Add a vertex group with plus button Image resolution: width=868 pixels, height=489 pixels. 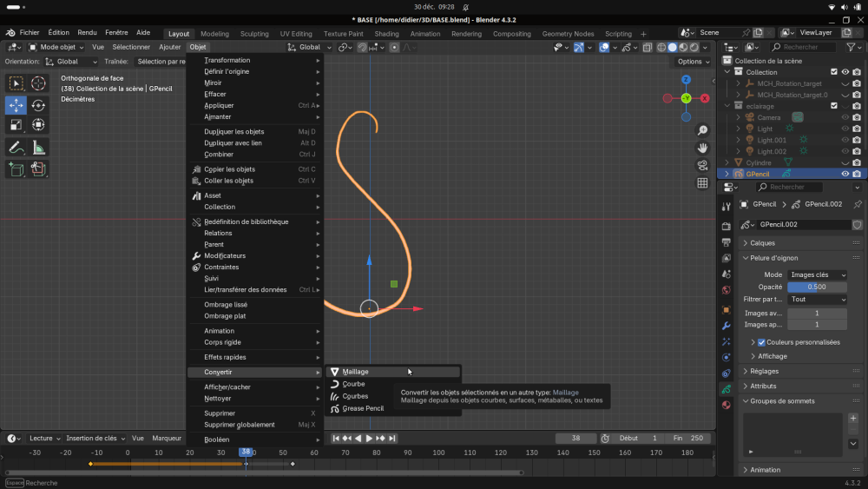coord(853,418)
